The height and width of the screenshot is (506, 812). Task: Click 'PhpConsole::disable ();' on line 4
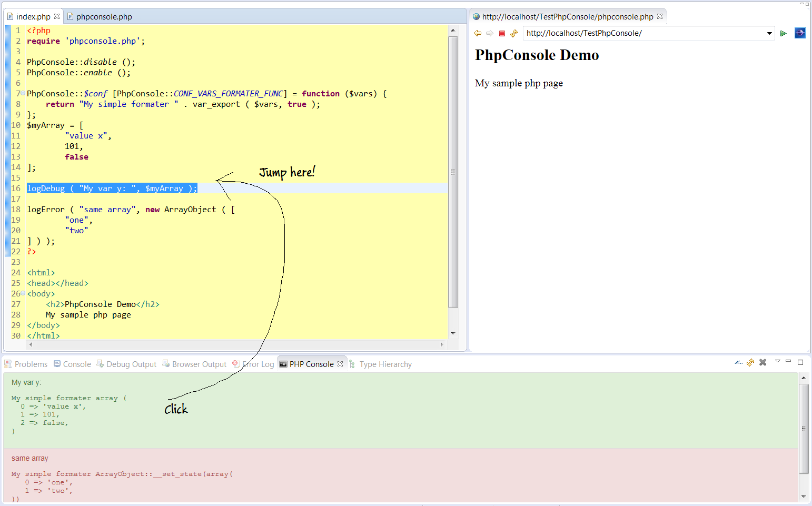[x=81, y=62]
